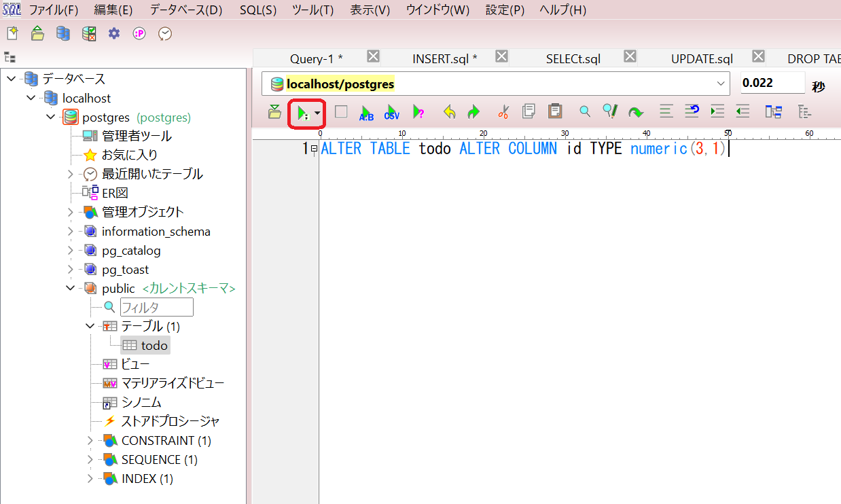Click the Explain plan play icon

pos(419,111)
